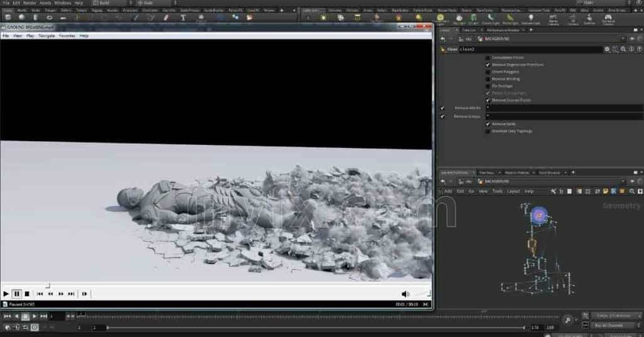Open the parameter gear menu for clean2
The width and height of the screenshot is (644, 337).
pos(606,49)
